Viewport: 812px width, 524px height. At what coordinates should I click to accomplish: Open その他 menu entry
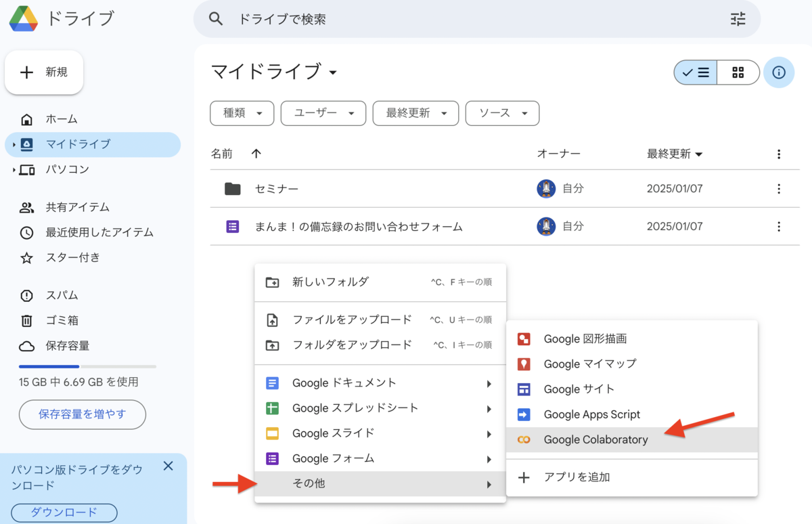[380, 484]
